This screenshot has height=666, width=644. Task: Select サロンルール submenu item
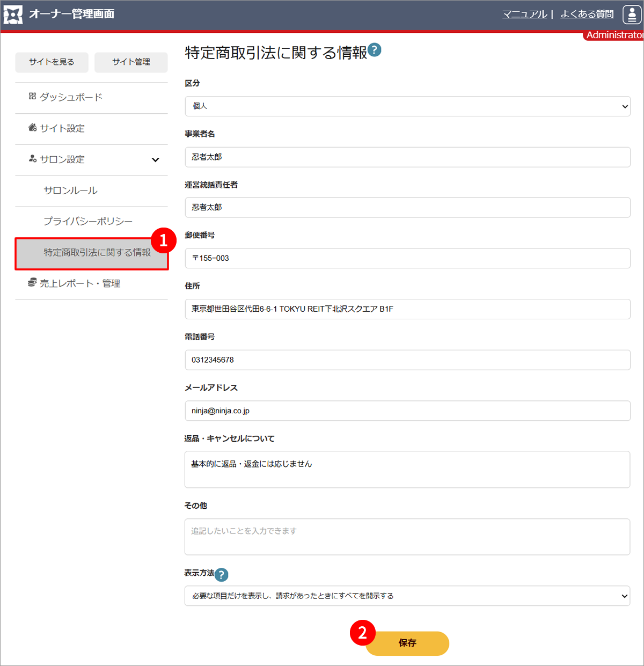[70, 191]
